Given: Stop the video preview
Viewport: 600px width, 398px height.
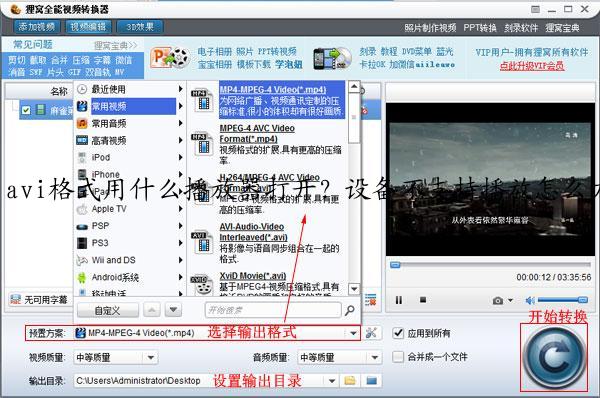Looking at the screenshot, I should pos(422,300).
